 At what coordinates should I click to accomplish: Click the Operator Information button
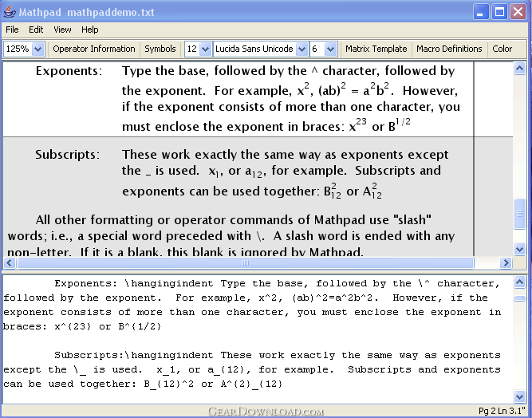coord(94,49)
